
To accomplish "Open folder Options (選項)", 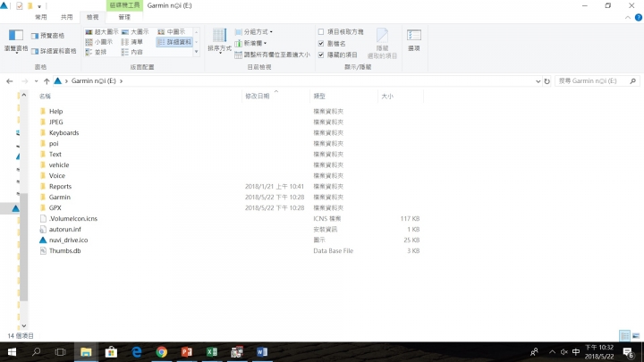I will tap(413, 40).
